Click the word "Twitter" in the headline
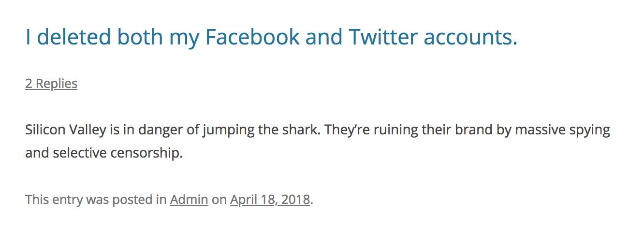The height and width of the screenshot is (232, 644). pyautogui.click(x=382, y=37)
